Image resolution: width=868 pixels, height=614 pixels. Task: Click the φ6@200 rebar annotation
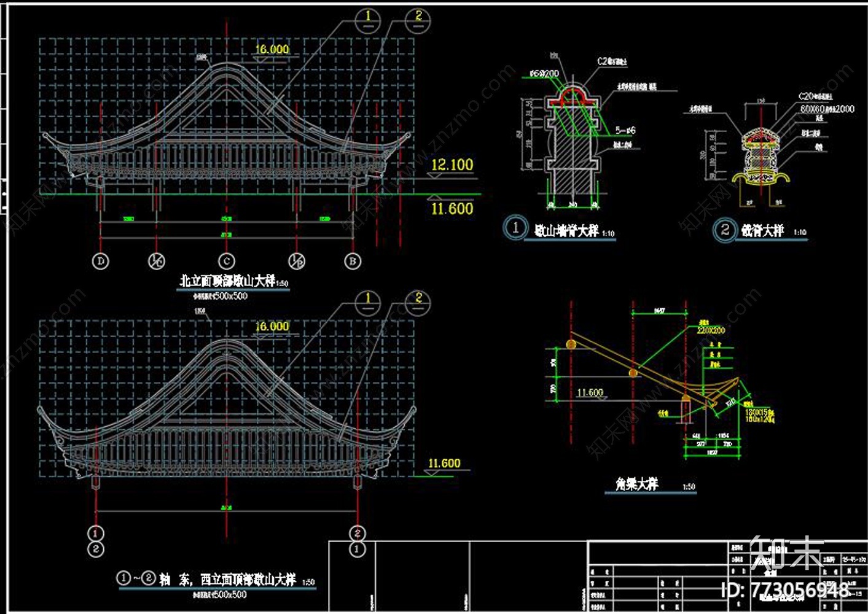pos(544,74)
